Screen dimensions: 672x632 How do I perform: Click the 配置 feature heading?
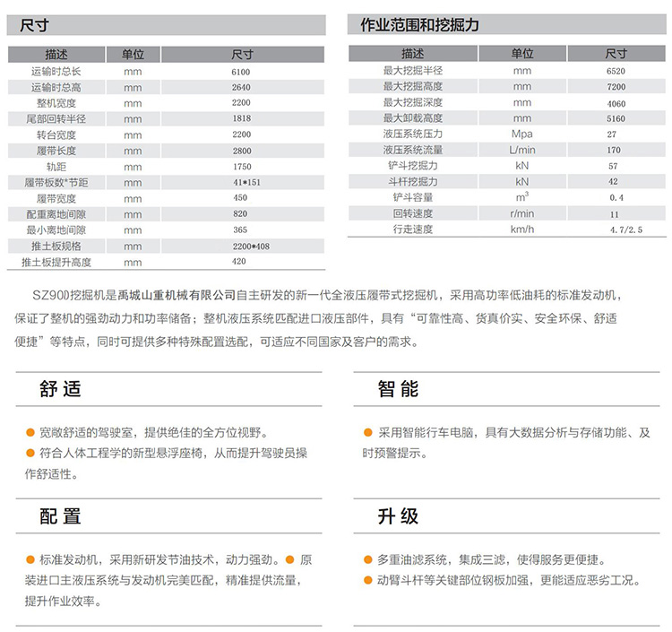[x=60, y=516]
